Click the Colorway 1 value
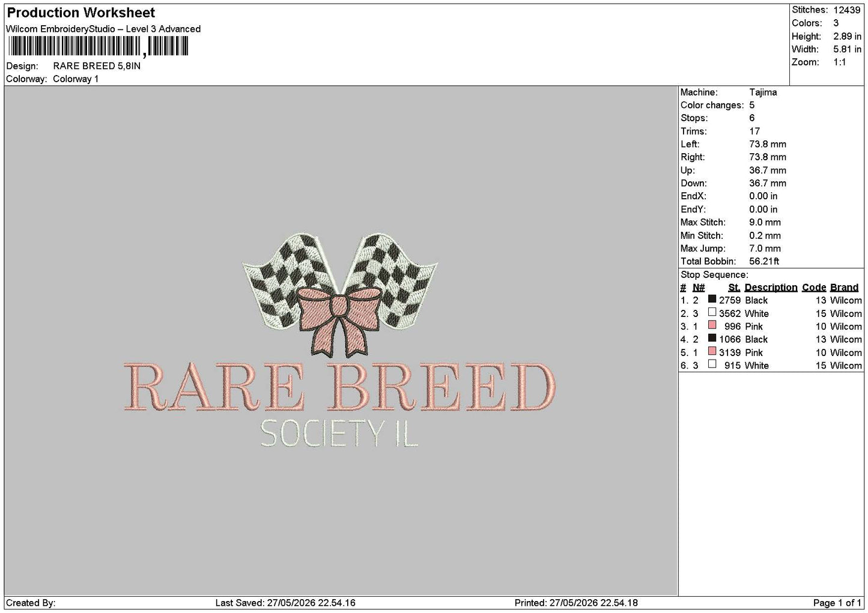The image size is (868, 613). (x=76, y=79)
